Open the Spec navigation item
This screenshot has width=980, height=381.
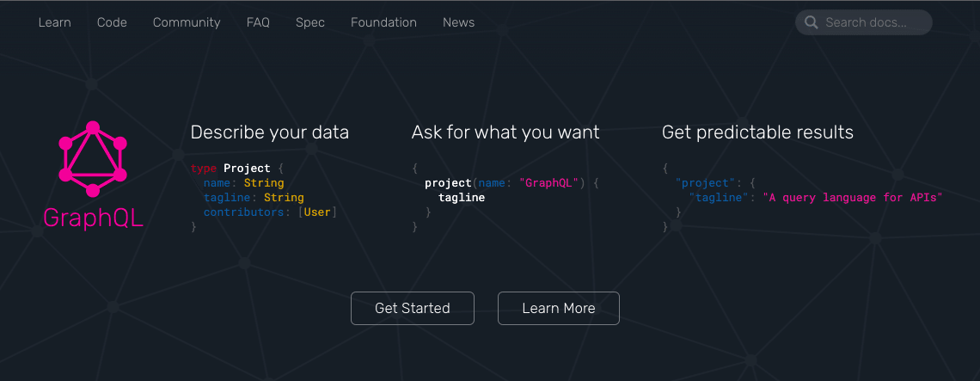point(310,22)
